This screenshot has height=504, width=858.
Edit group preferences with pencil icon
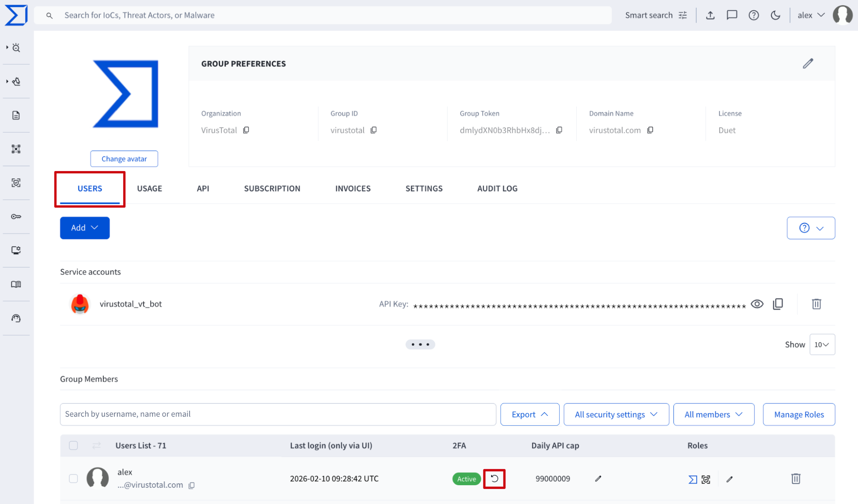click(807, 64)
